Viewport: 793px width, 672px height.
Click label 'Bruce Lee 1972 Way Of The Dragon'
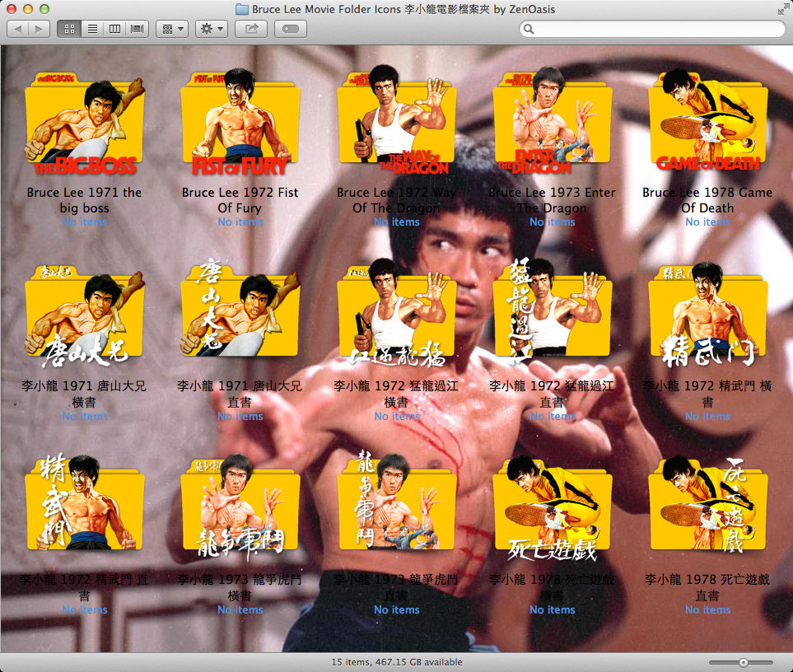coord(397,200)
